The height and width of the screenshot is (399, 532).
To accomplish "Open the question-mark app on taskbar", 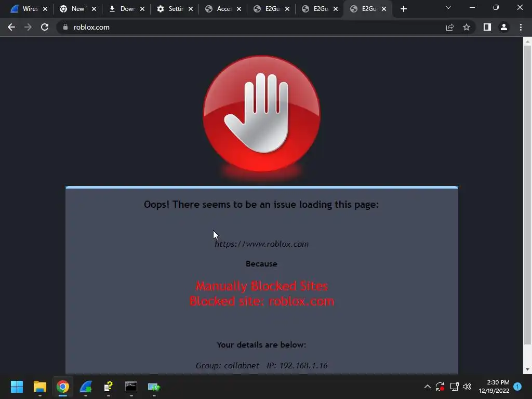I will [x=108, y=387].
